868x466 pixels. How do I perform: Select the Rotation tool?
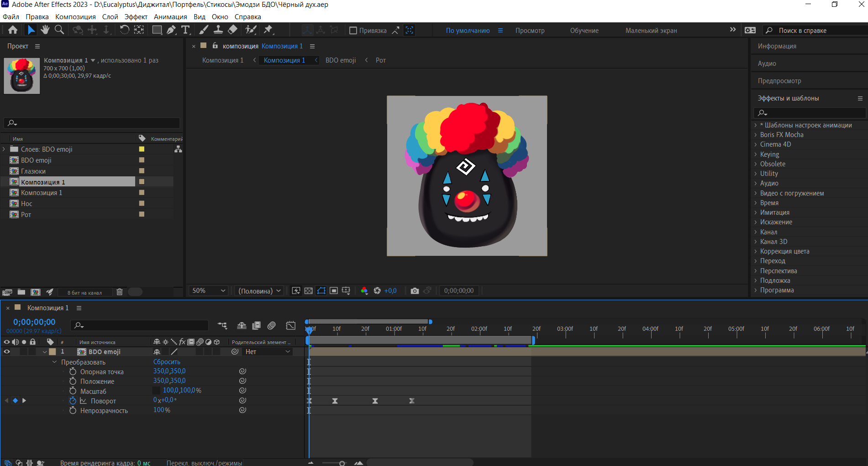click(x=124, y=30)
